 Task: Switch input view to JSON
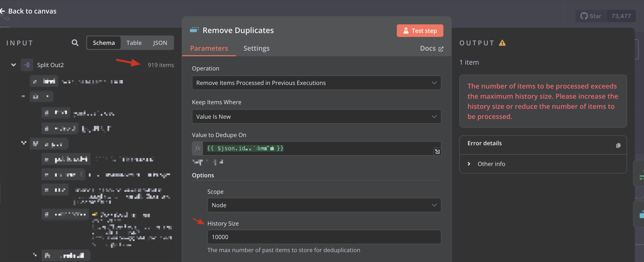tap(160, 43)
